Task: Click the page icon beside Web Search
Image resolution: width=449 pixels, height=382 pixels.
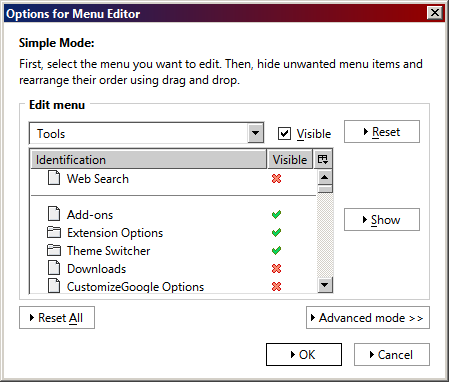Action: [x=54, y=178]
